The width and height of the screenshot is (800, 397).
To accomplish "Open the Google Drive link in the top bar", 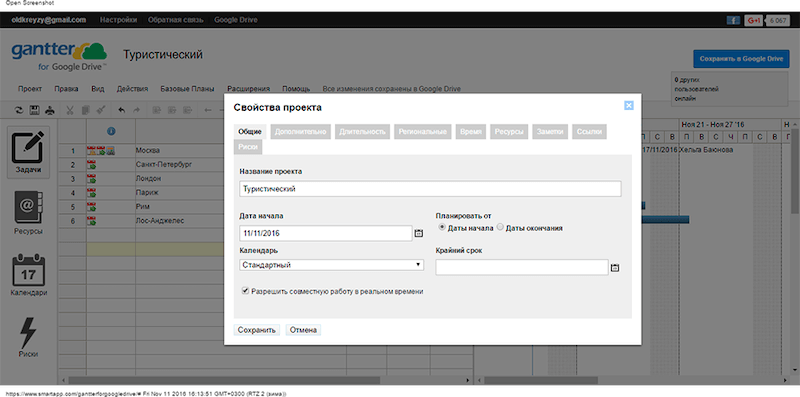I will tap(235, 20).
